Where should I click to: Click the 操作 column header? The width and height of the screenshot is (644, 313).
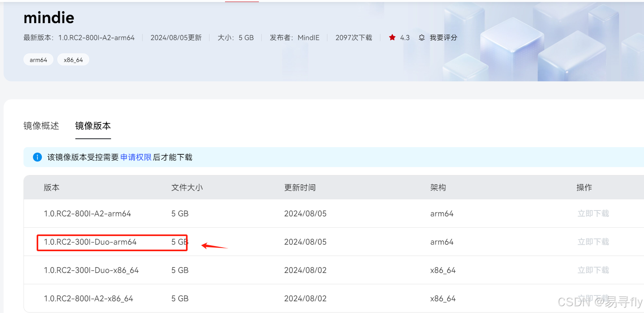[584, 187]
